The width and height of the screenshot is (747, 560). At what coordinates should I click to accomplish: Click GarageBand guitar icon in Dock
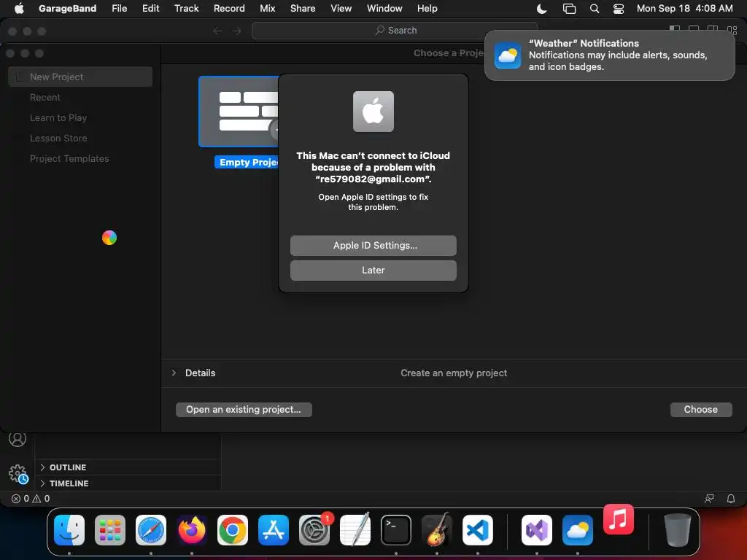click(437, 529)
